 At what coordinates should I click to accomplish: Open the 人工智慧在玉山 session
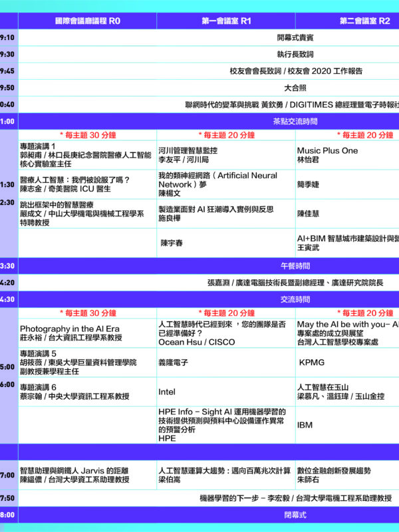(x=323, y=387)
